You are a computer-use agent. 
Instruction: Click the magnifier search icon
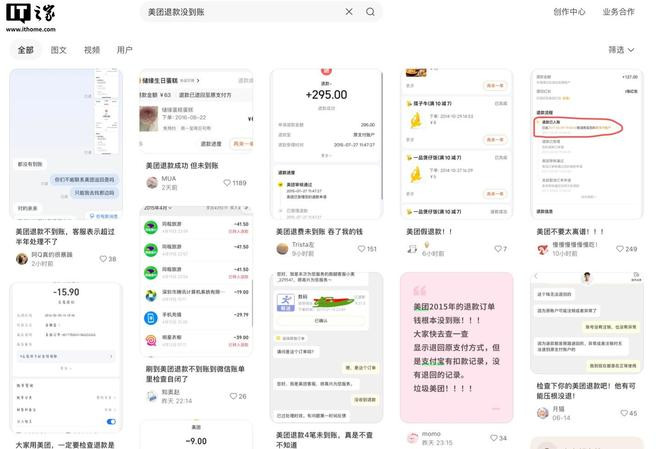(x=370, y=12)
